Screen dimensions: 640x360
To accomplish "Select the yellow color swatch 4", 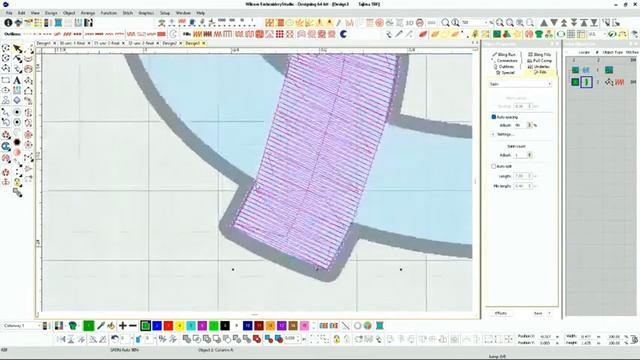I will point(180,326).
